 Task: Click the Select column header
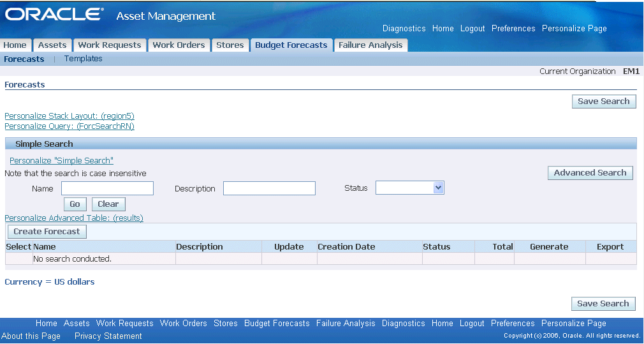[18, 246]
